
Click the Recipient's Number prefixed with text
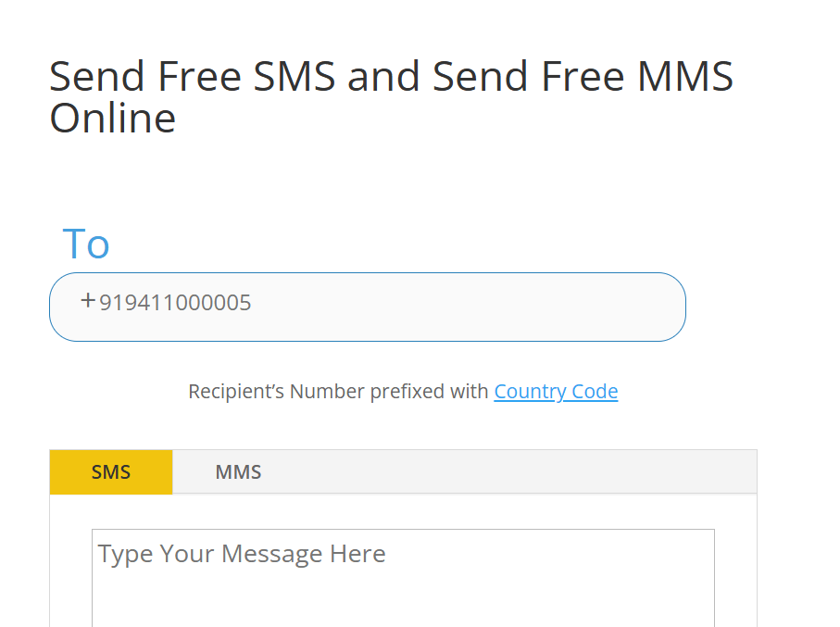pos(339,392)
